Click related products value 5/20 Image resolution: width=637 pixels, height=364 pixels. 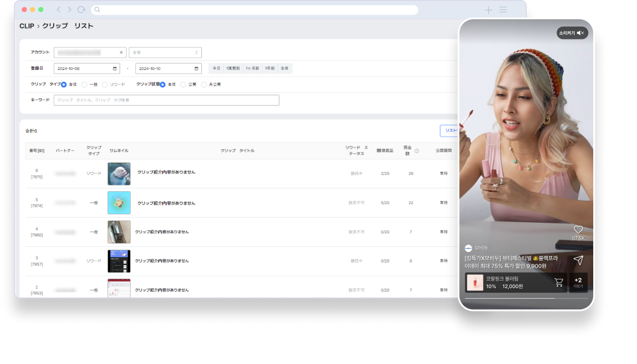385,203
